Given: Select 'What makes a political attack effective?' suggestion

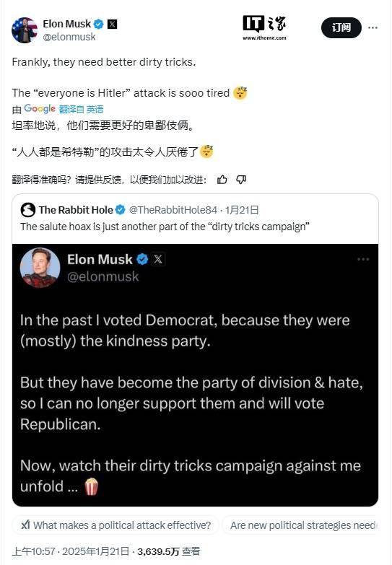Looking at the screenshot, I should pos(116,525).
